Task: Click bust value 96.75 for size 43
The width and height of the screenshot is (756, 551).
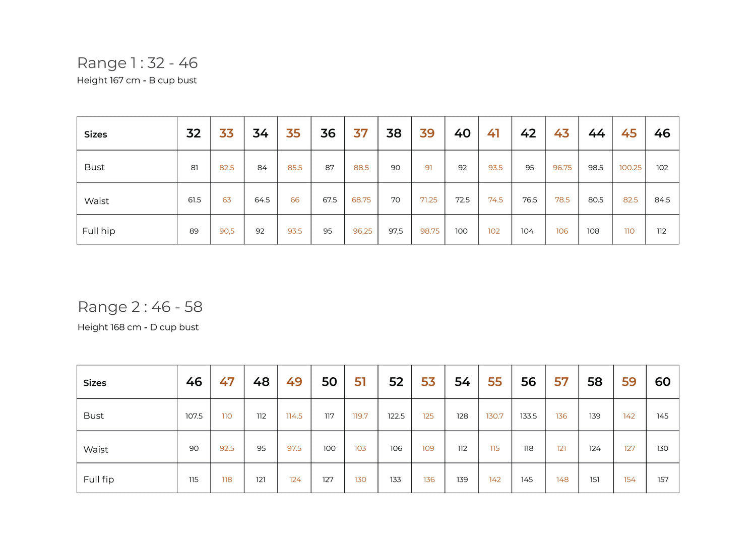Action: click(562, 168)
